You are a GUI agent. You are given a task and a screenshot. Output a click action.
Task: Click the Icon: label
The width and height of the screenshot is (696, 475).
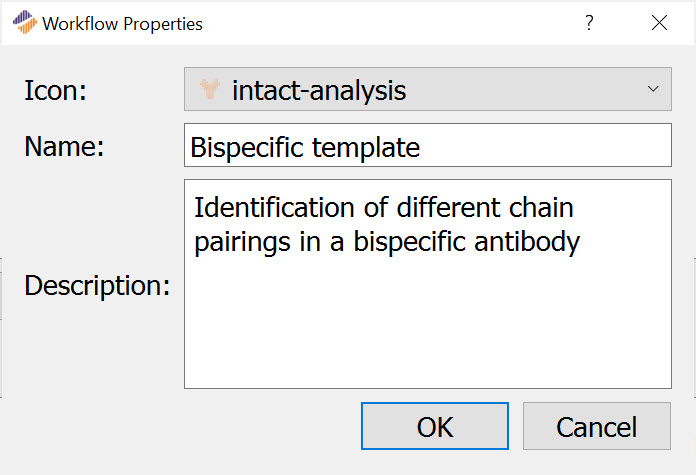55,91
